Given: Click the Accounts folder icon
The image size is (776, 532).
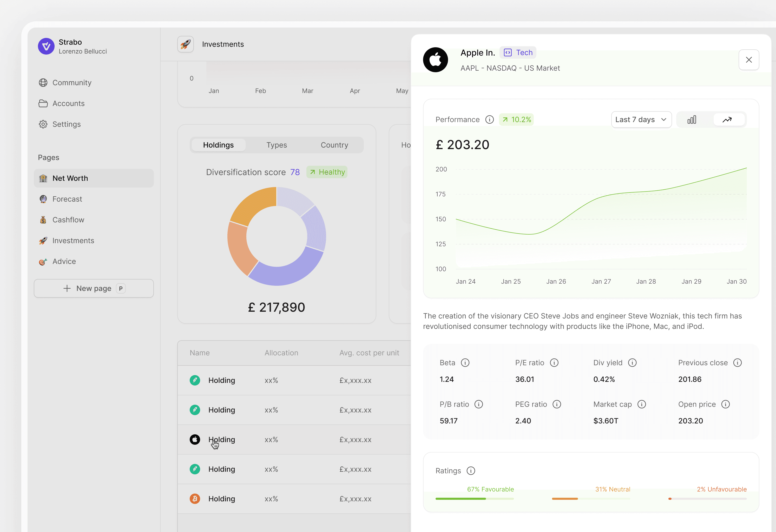Looking at the screenshot, I should coord(43,103).
